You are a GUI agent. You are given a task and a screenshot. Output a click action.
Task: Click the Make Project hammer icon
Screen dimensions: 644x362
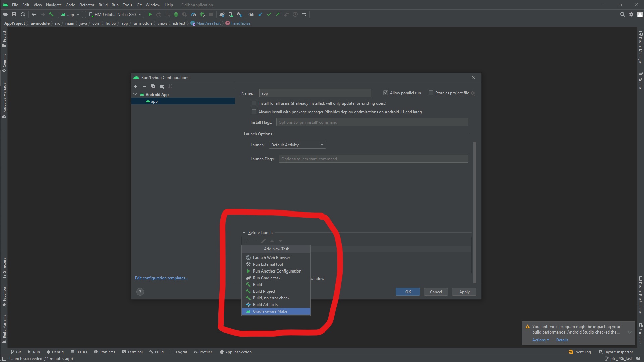pos(51,14)
